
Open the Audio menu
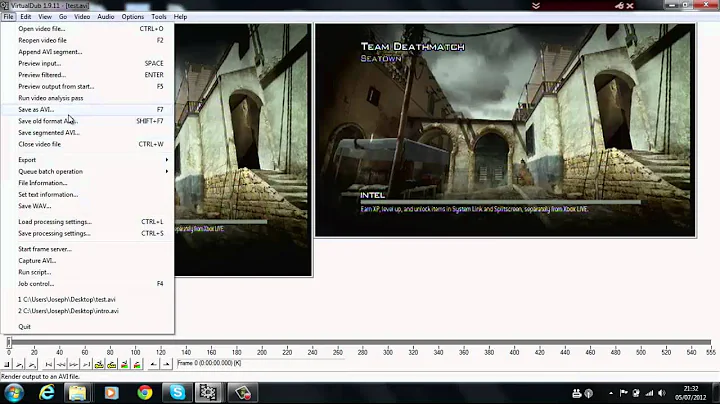click(x=106, y=17)
